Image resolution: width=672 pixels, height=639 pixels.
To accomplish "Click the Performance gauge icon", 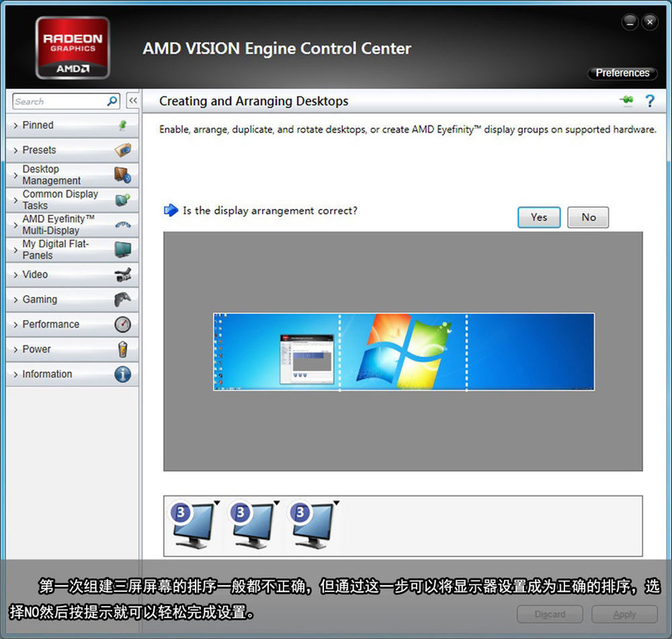I will click(x=123, y=324).
